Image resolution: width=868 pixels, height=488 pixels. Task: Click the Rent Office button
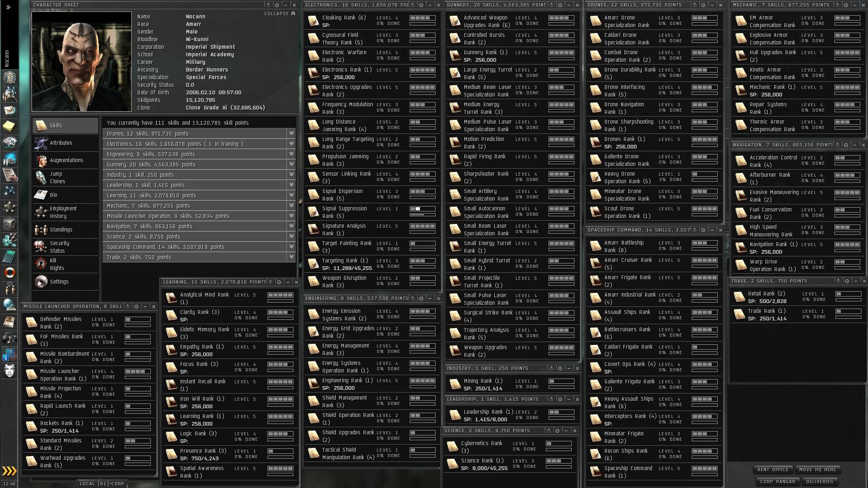point(773,470)
